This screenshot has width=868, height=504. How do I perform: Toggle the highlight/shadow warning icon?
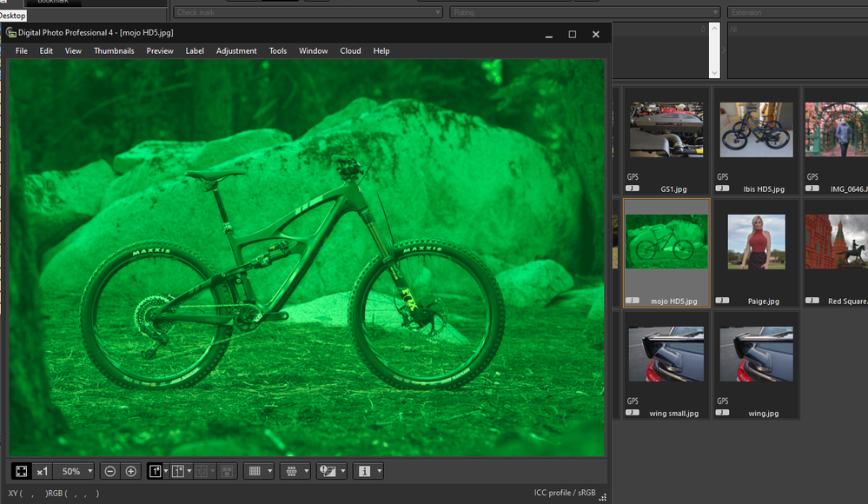[327, 471]
